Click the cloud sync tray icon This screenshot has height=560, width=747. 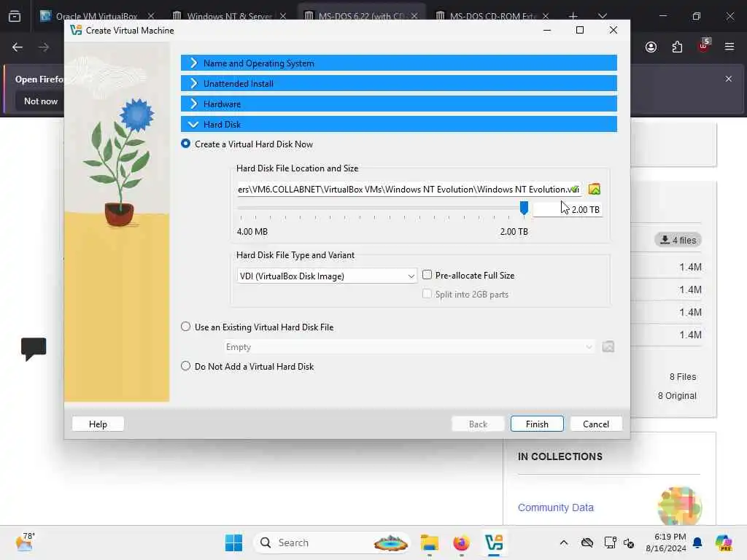(x=587, y=542)
